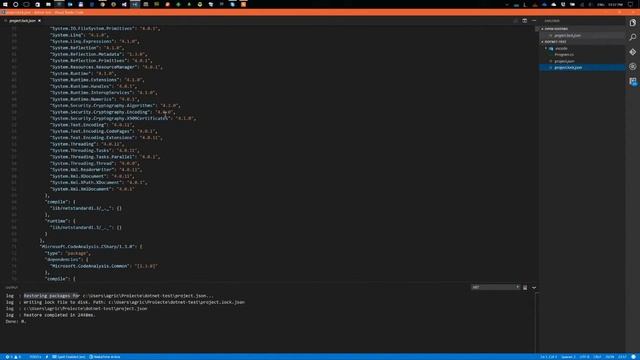Open the Debug view icon
The width and height of the screenshot is (640, 360).
point(633,67)
